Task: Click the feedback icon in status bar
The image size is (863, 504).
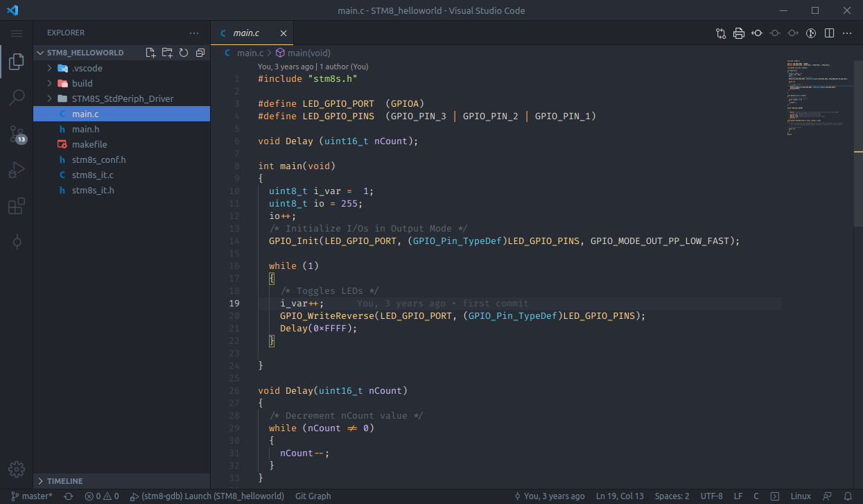Action: [827, 496]
